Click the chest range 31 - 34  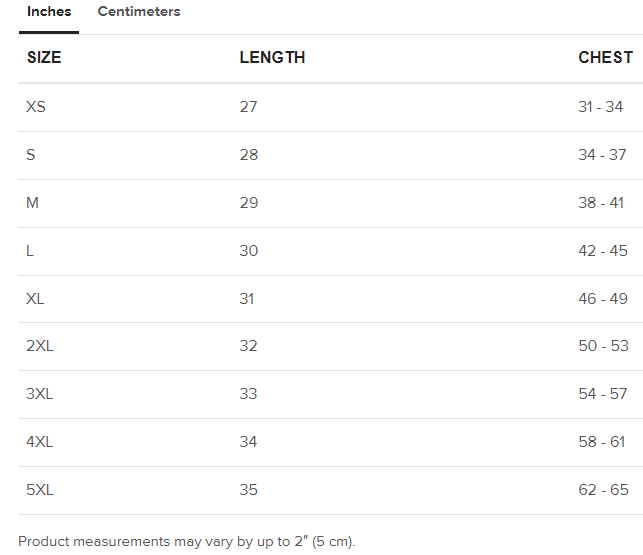[601, 107]
